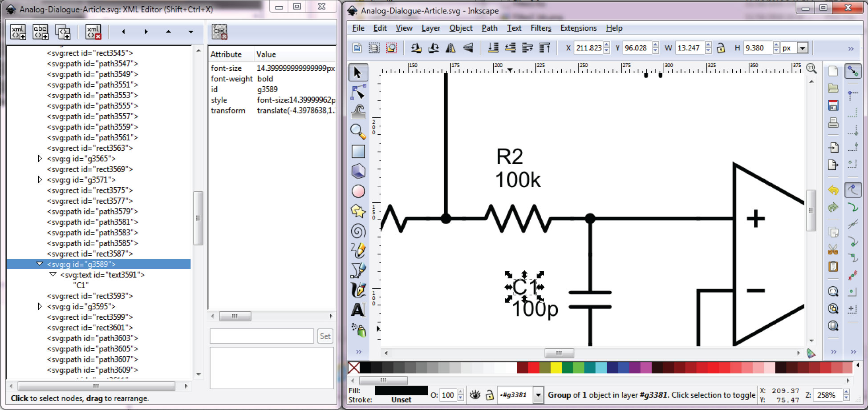
Task: Open the Filters menu
Action: coord(540,28)
